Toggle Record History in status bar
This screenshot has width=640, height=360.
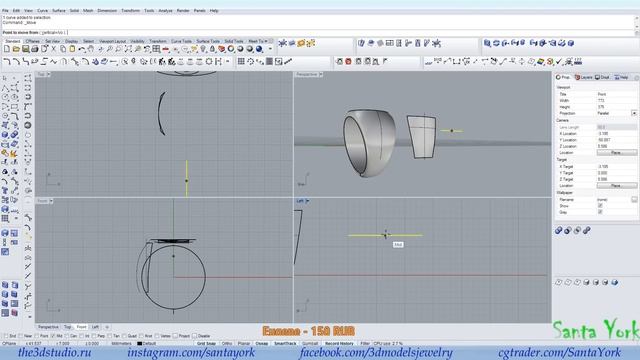point(339,344)
